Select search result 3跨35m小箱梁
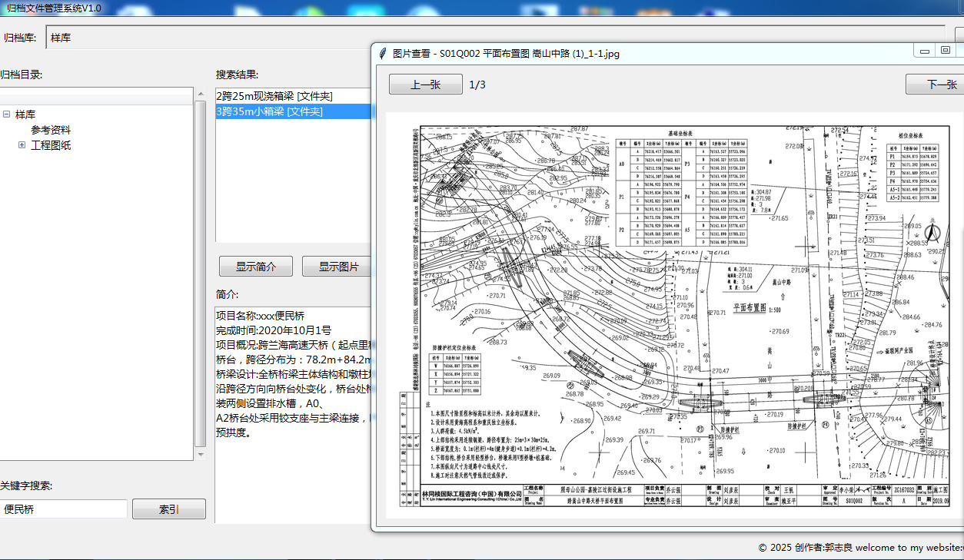 (x=269, y=111)
